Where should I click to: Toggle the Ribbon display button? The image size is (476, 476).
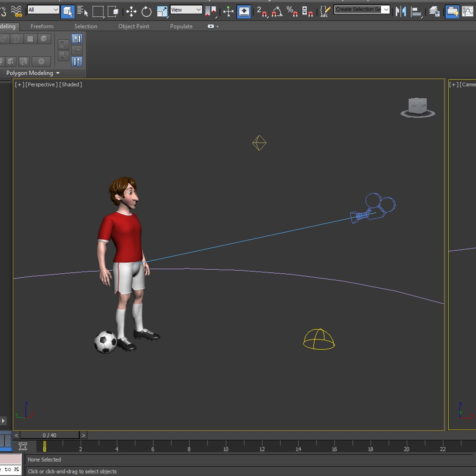(x=452, y=11)
